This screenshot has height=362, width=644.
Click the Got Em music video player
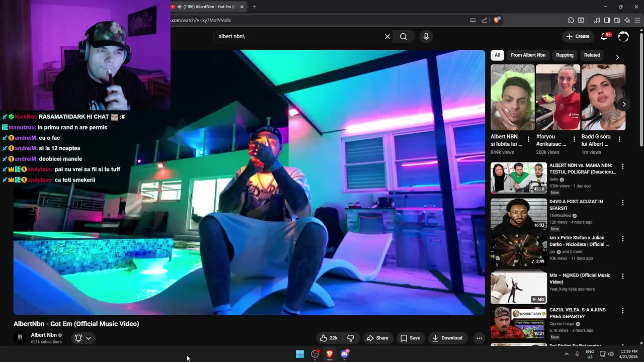(x=249, y=182)
